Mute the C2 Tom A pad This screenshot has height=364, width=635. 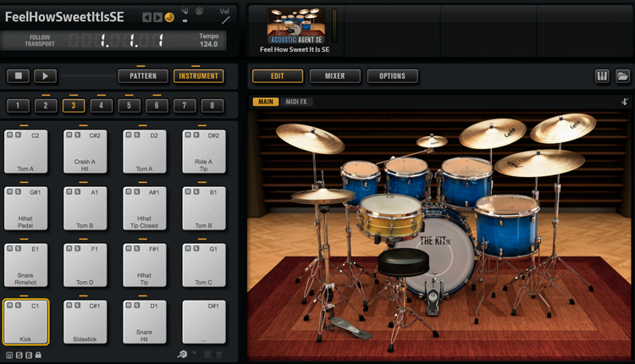tap(9, 135)
